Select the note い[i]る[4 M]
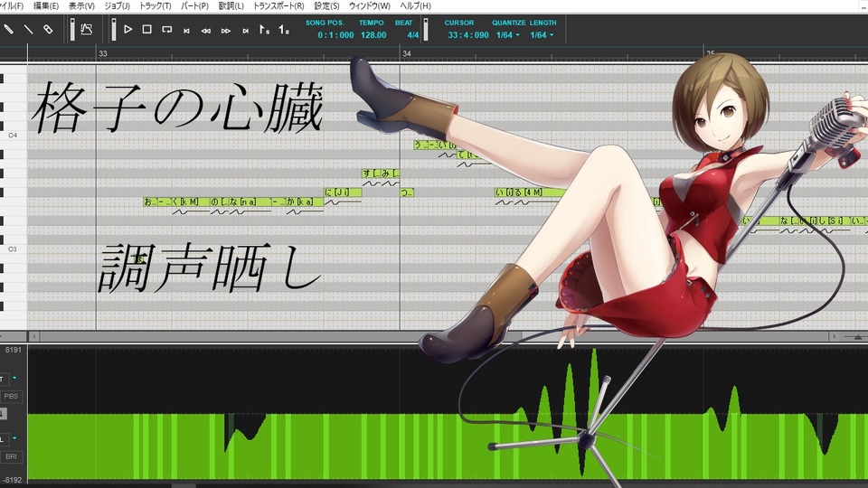 (x=530, y=192)
